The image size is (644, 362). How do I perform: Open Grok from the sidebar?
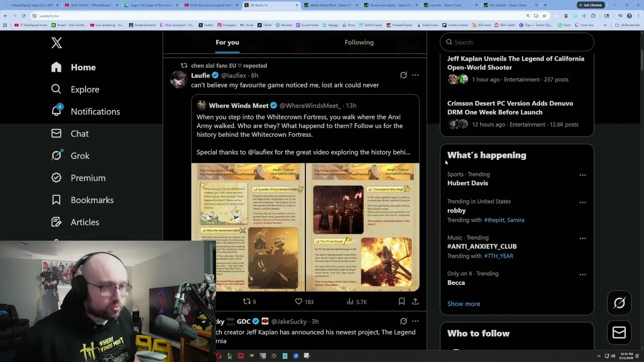pyautogui.click(x=70, y=155)
